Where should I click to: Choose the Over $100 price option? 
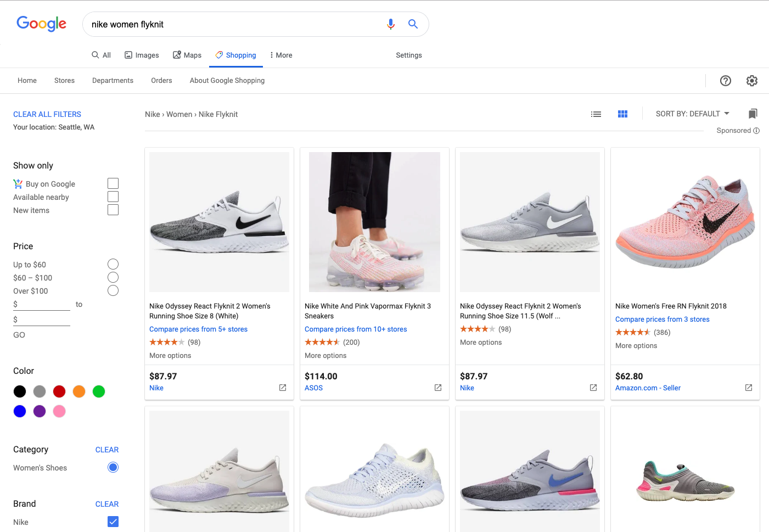(x=113, y=290)
